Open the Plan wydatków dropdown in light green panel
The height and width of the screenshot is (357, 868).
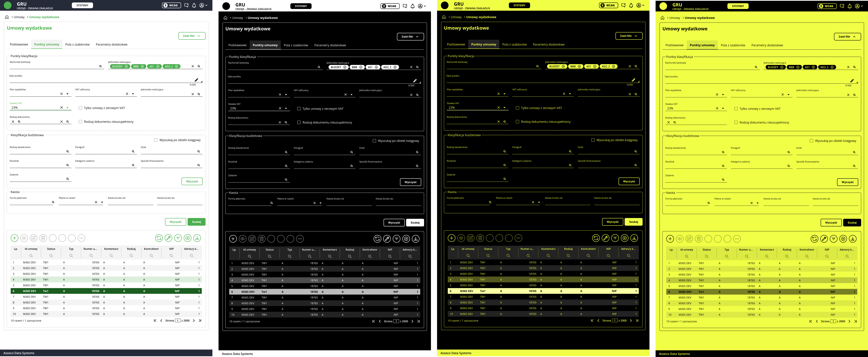tap(67, 94)
